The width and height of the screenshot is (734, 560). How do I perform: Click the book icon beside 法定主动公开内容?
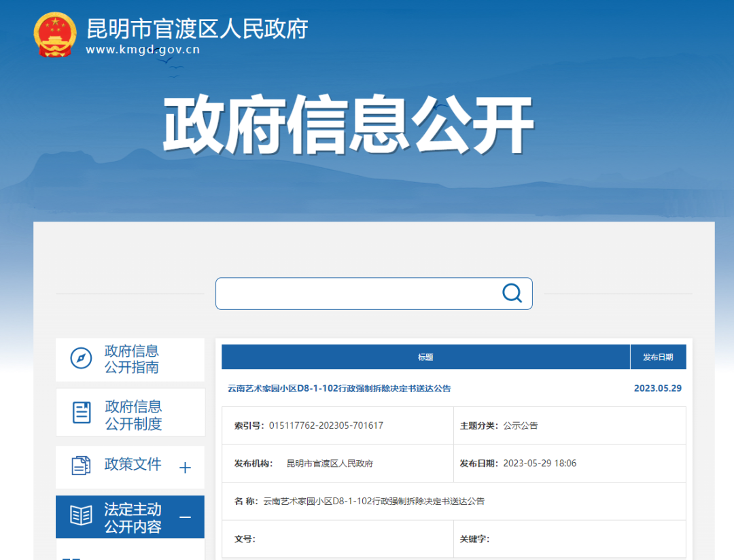point(80,516)
